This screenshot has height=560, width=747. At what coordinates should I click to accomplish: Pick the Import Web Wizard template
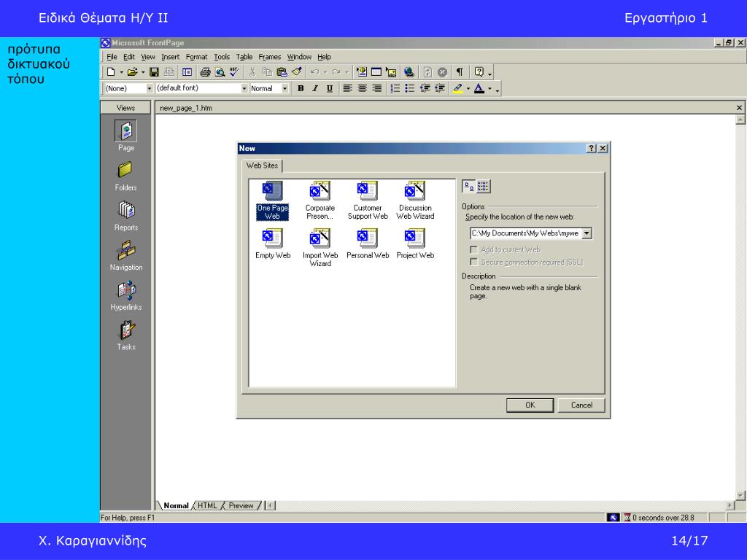[x=320, y=248]
